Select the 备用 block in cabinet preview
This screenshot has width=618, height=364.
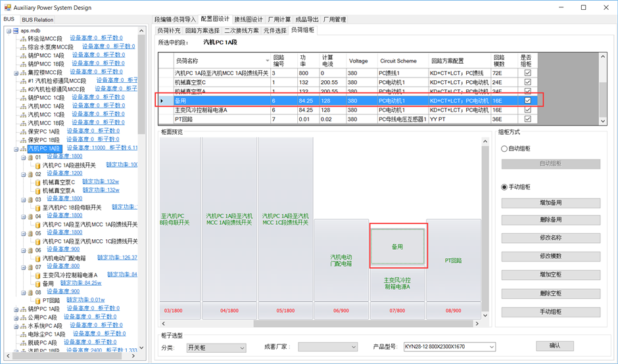point(397,246)
